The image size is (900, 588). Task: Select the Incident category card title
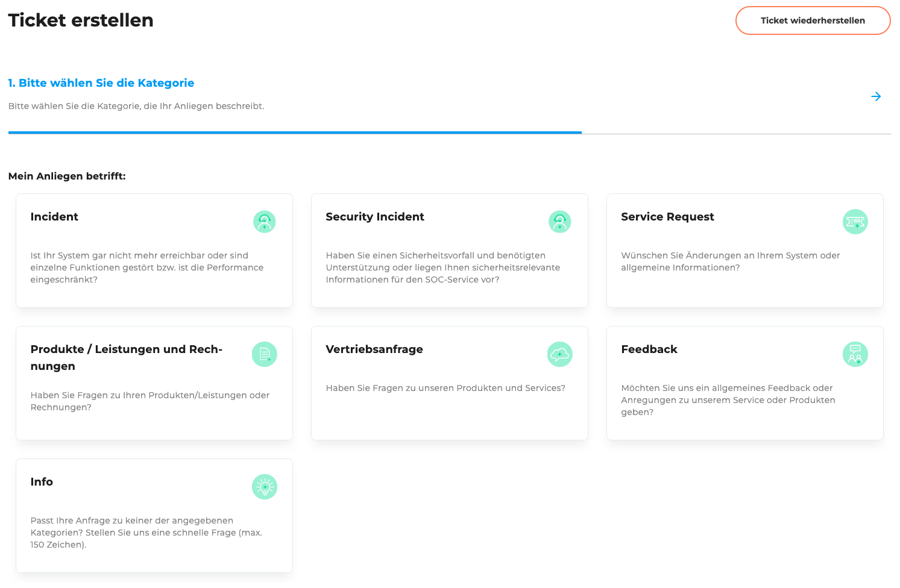pyautogui.click(x=54, y=217)
